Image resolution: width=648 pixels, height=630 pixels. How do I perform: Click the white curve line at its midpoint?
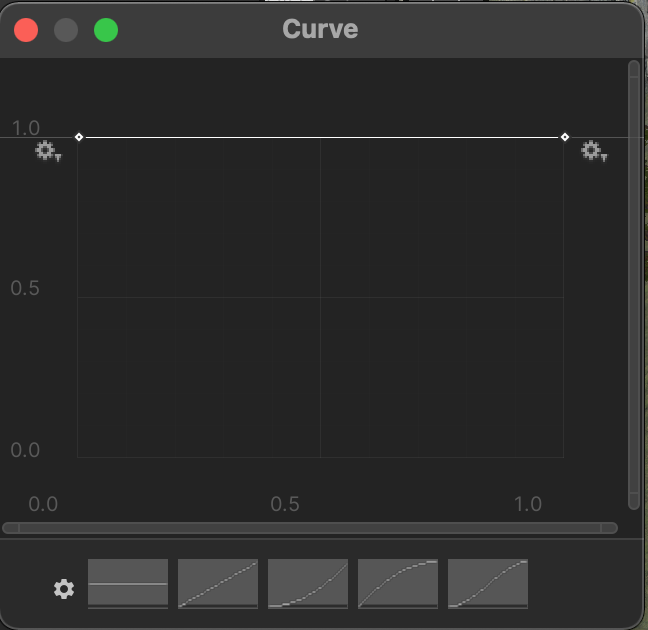tap(322, 137)
